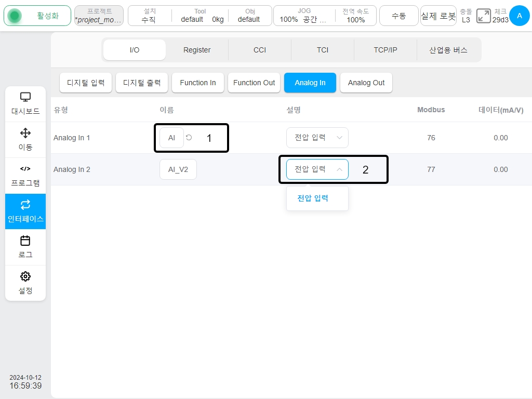Open the Log calendar icon in sidebar

pyautogui.click(x=25, y=241)
